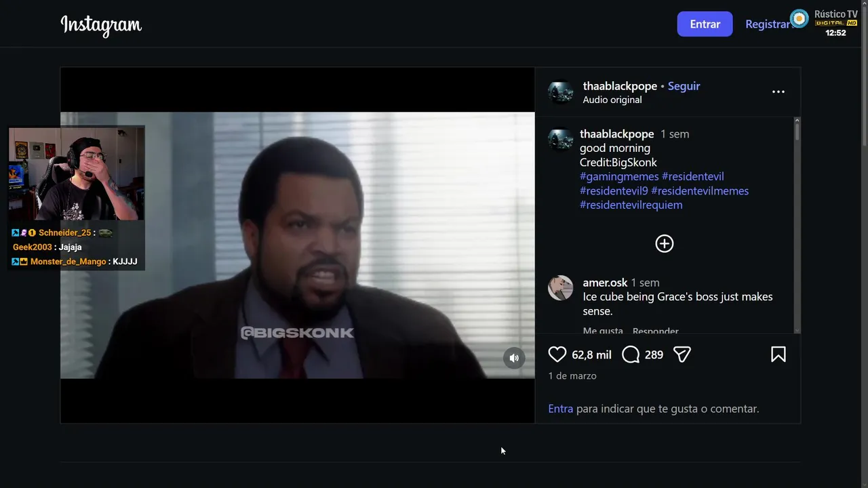Open the three-dot more options menu

click(x=778, y=91)
